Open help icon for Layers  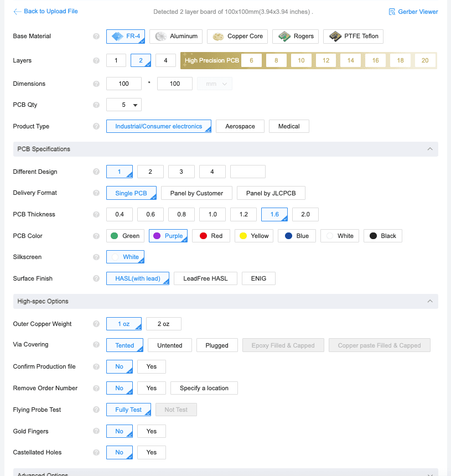click(96, 61)
